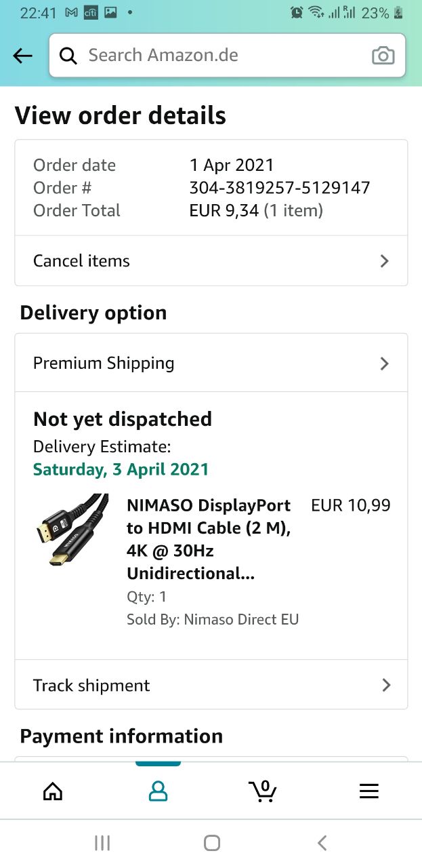Image resolution: width=422 pixels, height=868 pixels.
Task: Open camera search in search bar
Action: pos(383,56)
